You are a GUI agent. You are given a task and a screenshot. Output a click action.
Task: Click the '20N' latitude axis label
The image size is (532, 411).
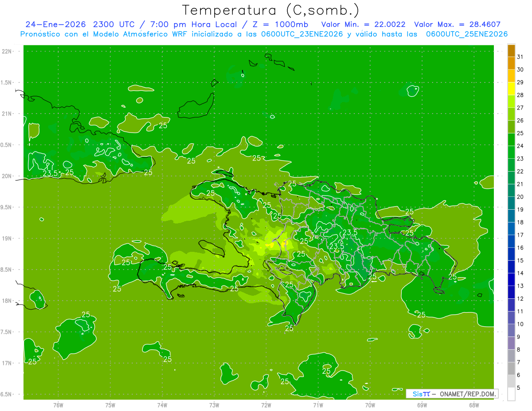(x=7, y=176)
